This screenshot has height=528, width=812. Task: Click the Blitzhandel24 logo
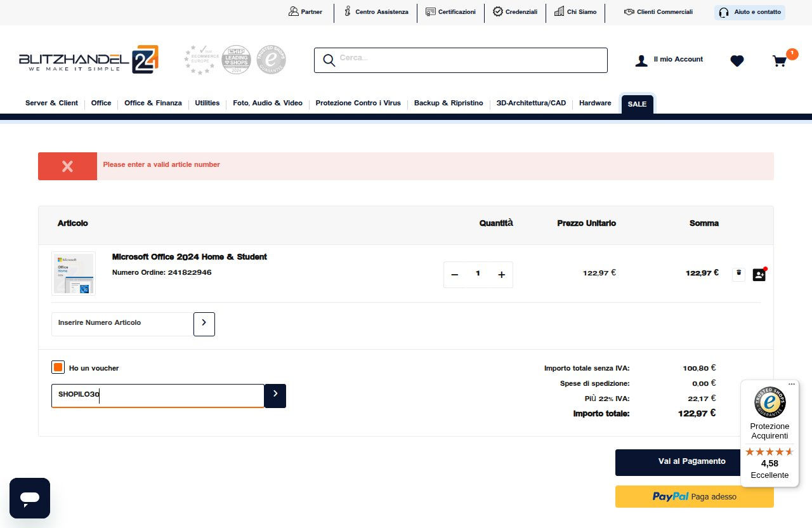click(x=89, y=60)
